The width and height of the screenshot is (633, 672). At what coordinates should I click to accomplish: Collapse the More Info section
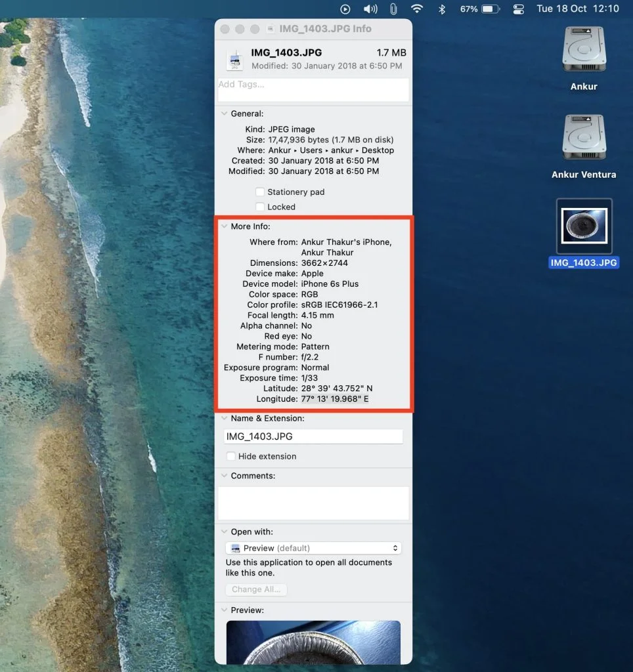point(225,226)
